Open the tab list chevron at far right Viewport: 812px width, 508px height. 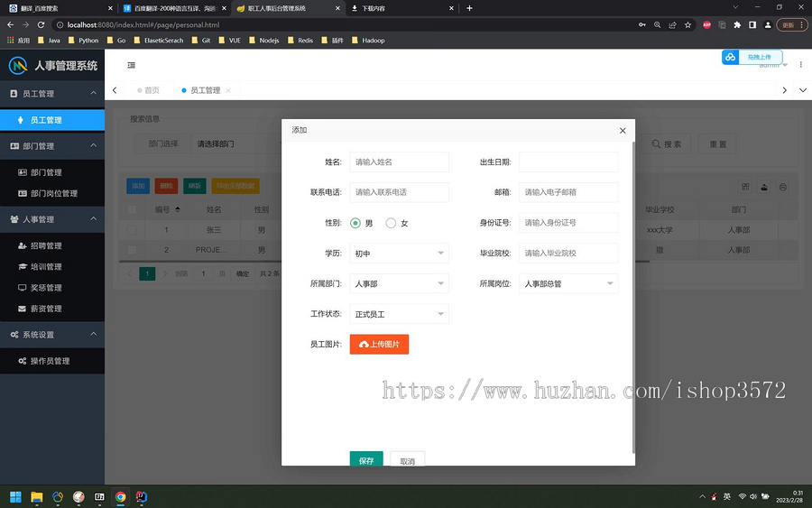pos(803,90)
